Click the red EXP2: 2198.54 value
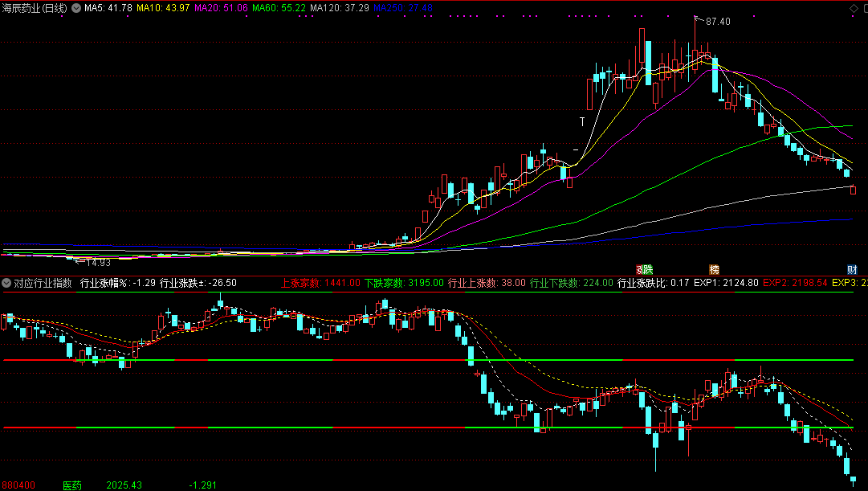Image resolution: width=868 pixels, height=491 pixels. [795, 283]
